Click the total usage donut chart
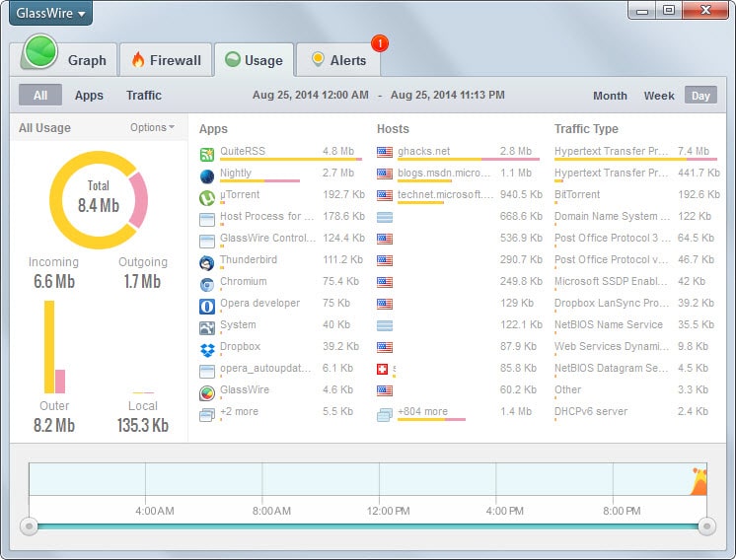The width and height of the screenshot is (736, 560). tap(99, 200)
